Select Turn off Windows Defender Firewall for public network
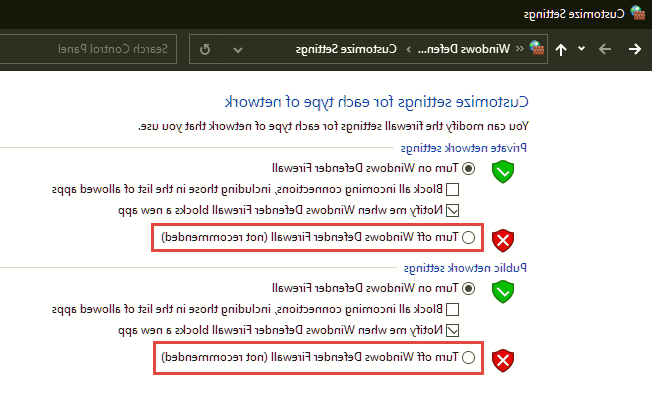652x403 pixels. point(468,357)
